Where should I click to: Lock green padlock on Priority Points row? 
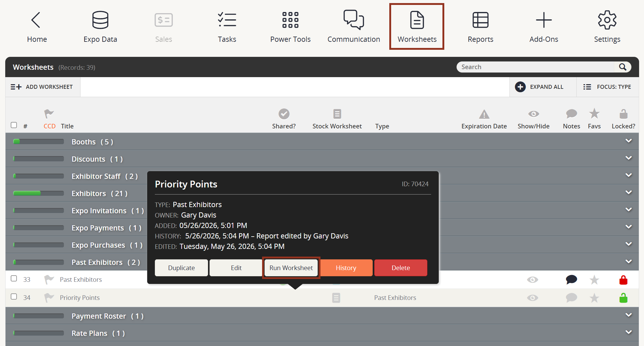[x=623, y=298]
